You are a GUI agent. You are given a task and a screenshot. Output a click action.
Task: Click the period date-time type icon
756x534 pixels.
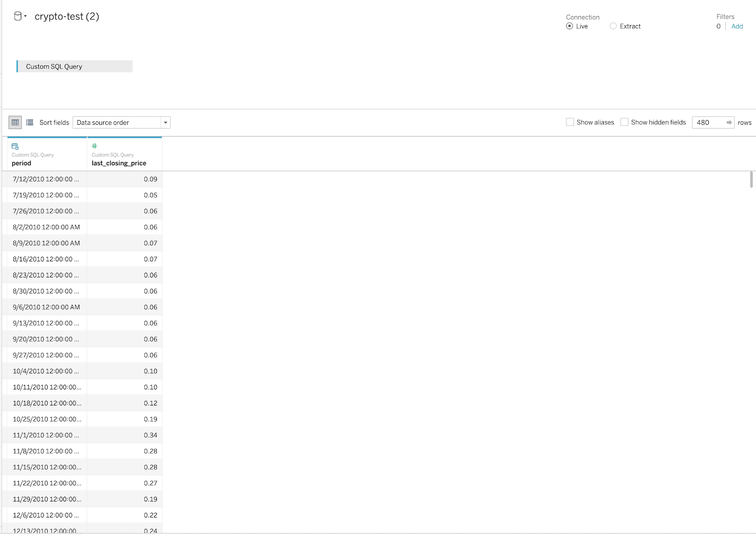coord(15,146)
